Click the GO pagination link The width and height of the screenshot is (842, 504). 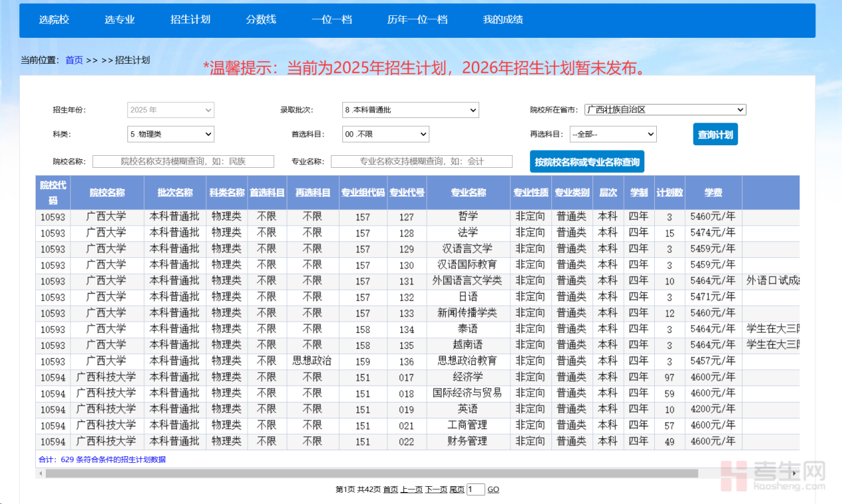(x=493, y=489)
